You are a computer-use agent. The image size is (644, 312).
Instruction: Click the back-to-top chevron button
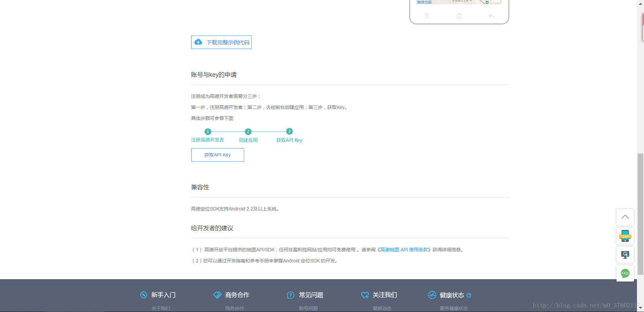pyautogui.click(x=625, y=217)
